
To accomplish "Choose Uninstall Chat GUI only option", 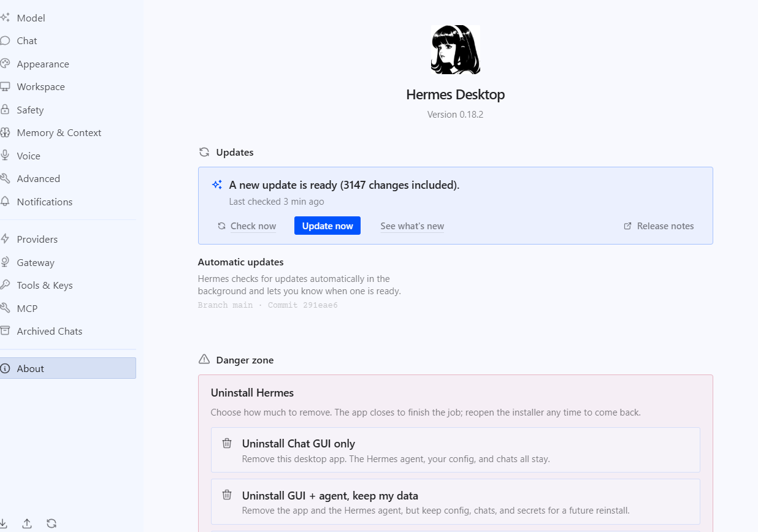I will (455, 450).
